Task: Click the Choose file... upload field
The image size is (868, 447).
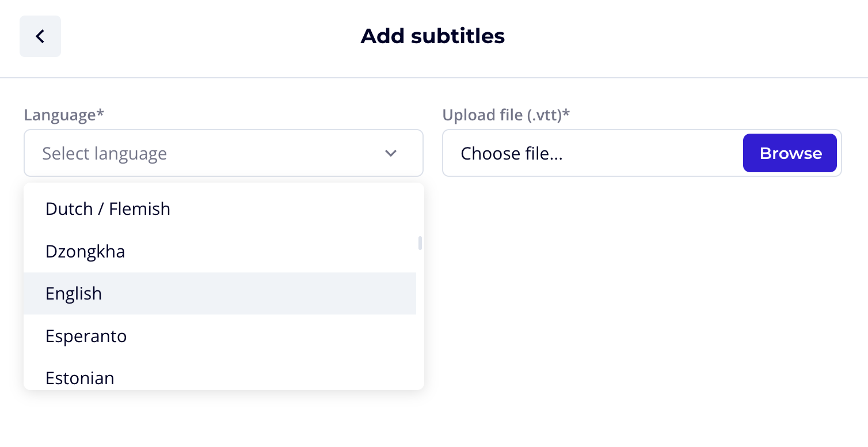Action: [x=587, y=153]
